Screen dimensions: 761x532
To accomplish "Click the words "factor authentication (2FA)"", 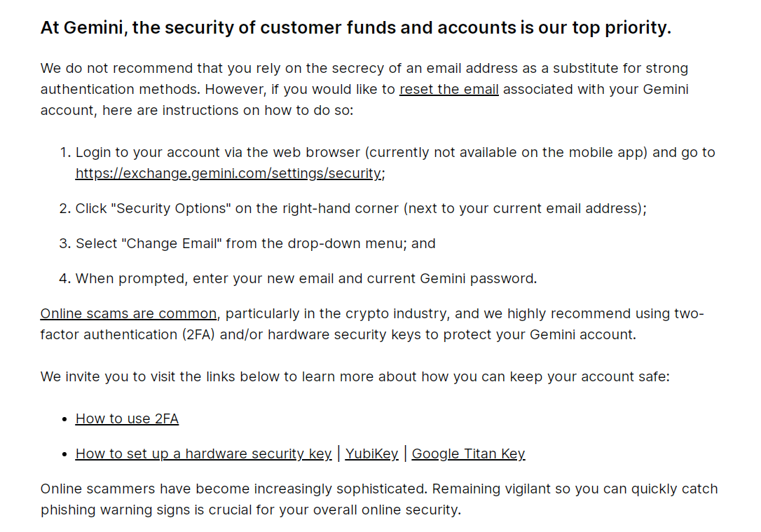I will click(128, 334).
